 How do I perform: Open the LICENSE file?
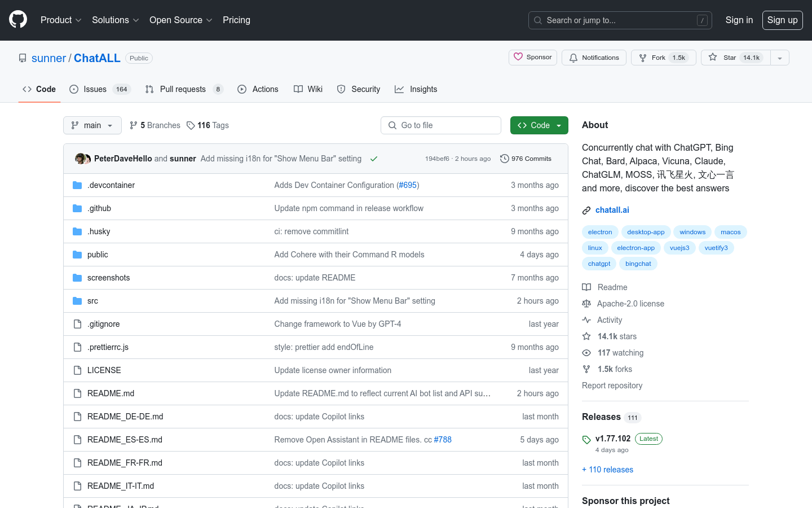[104, 370]
